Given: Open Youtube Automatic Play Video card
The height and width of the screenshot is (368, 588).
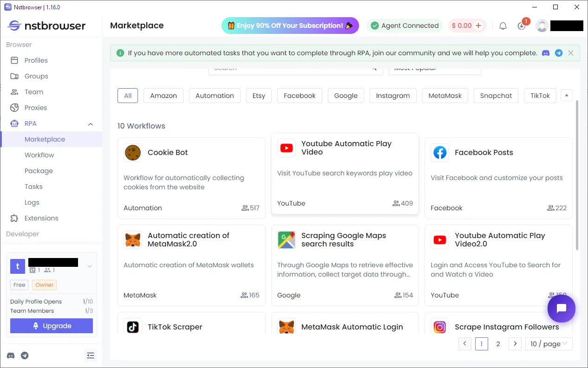Looking at the screenshot, I should [x=345, y=174].
